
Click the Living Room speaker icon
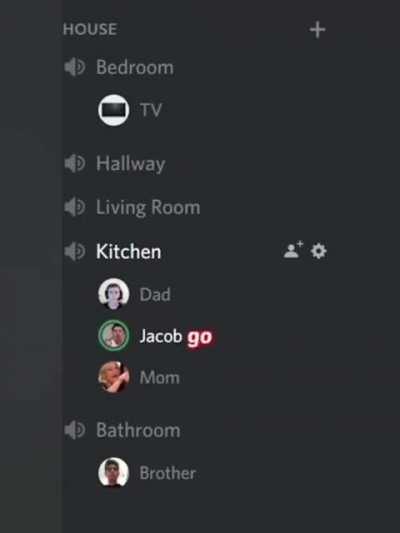(x=74, y=207)
